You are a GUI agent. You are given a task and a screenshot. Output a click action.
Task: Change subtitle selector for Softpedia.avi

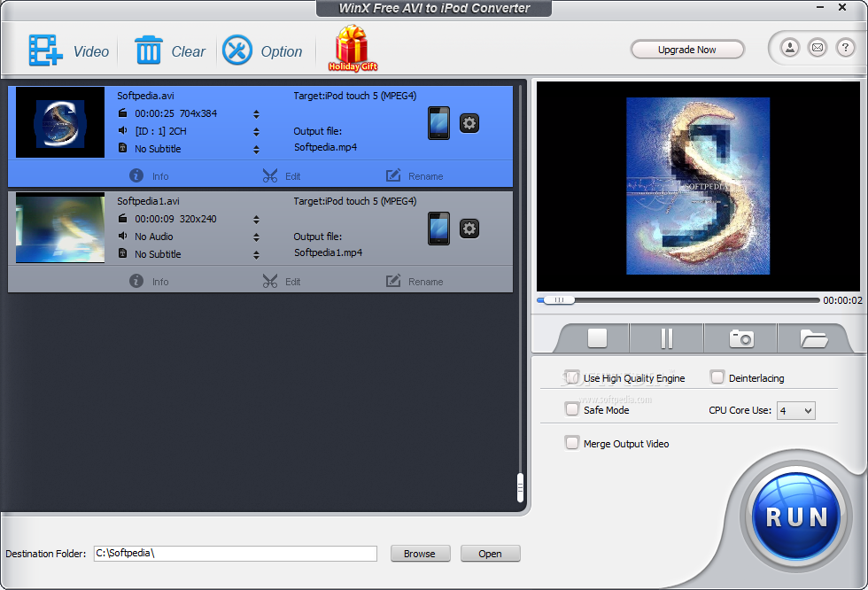point(256,150)
